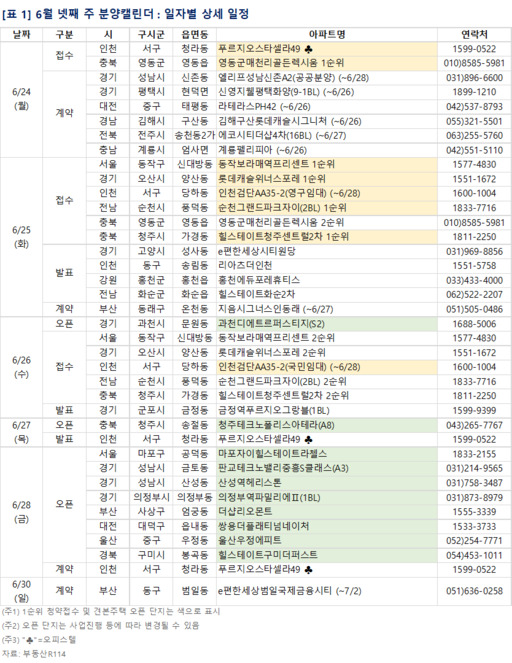Click the '과천시' city cell
512x663 pixels.
pos(151,324)
